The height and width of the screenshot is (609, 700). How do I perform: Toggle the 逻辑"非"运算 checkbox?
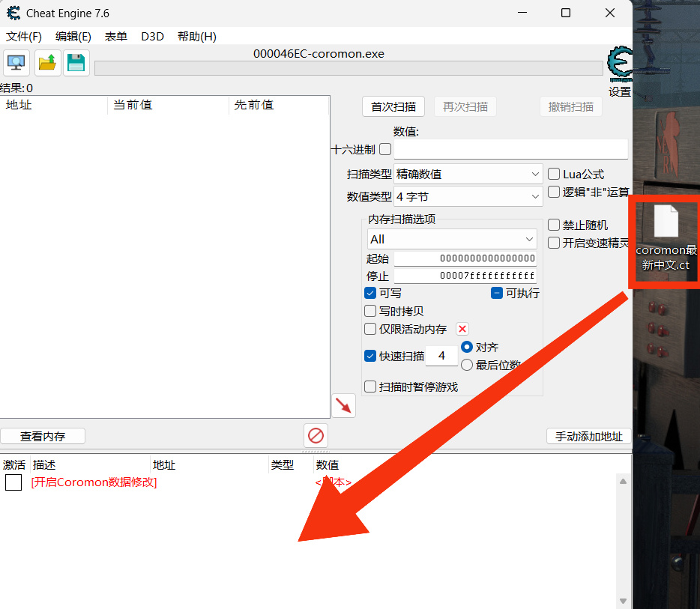click(554, 192)
